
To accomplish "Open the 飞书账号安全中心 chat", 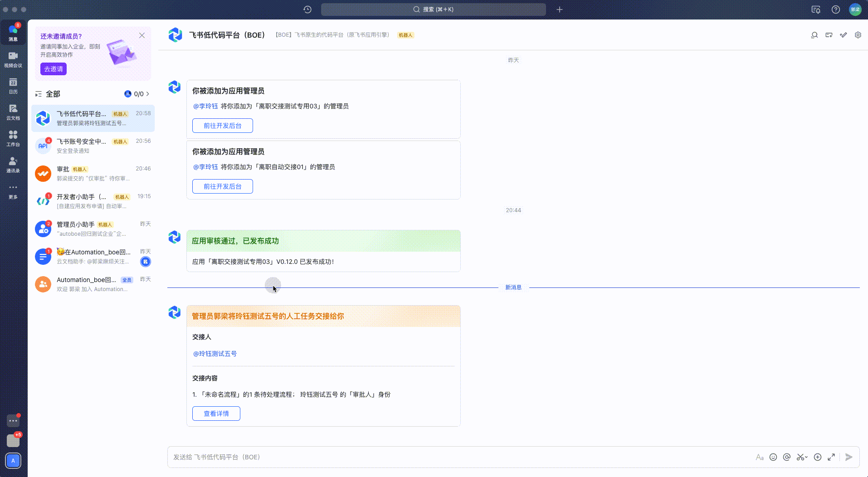I will [x=93, y=146].
